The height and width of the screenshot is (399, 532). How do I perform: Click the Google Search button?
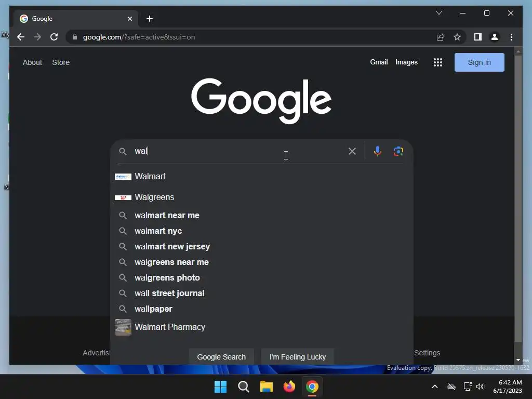click(221, 357)
